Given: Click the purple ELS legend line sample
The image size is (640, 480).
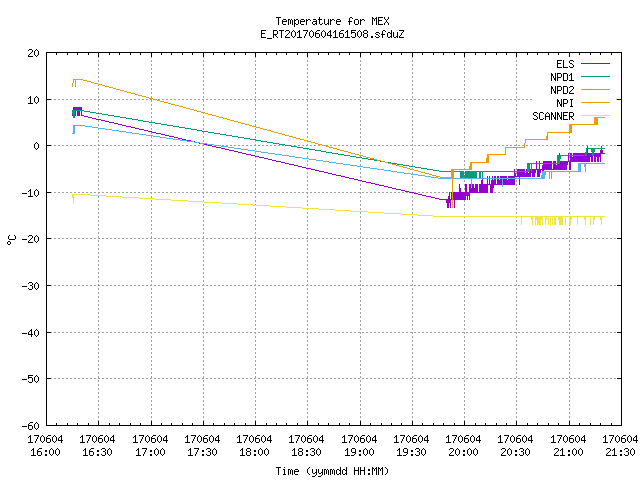Looking at the screenshot, I should (x=595, y=64).
